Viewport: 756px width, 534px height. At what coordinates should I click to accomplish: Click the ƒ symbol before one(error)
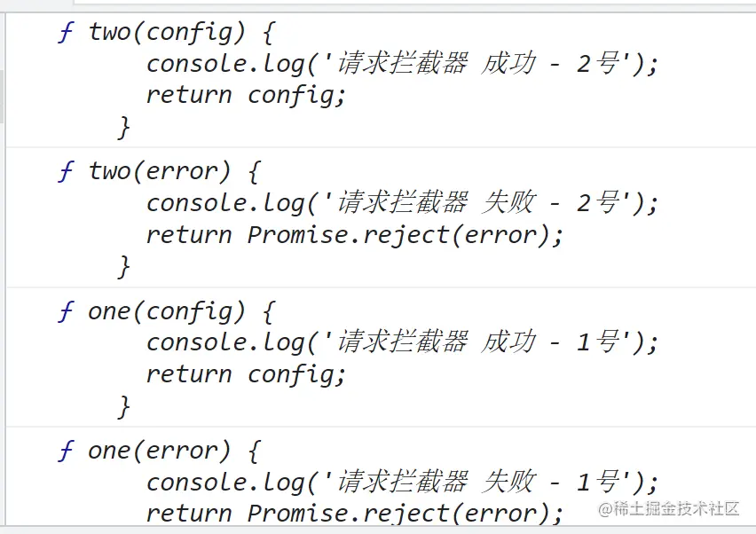click(x=67, y=451)
